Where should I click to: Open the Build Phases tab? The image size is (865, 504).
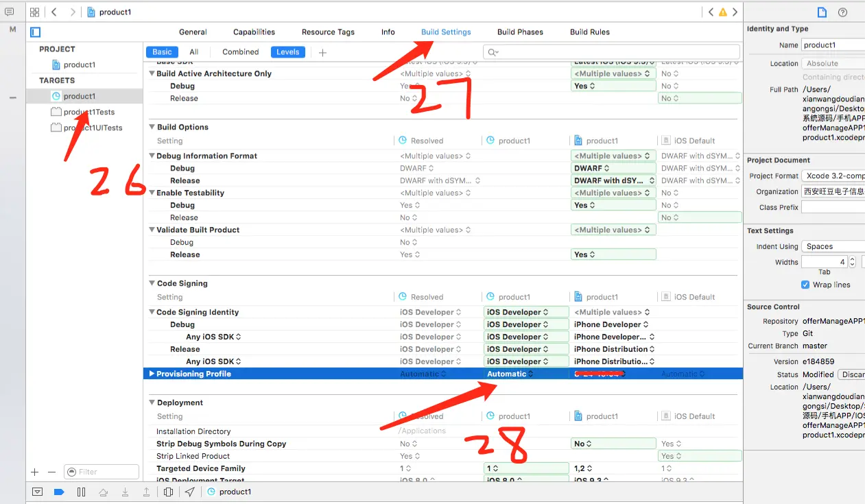point(520,32)
